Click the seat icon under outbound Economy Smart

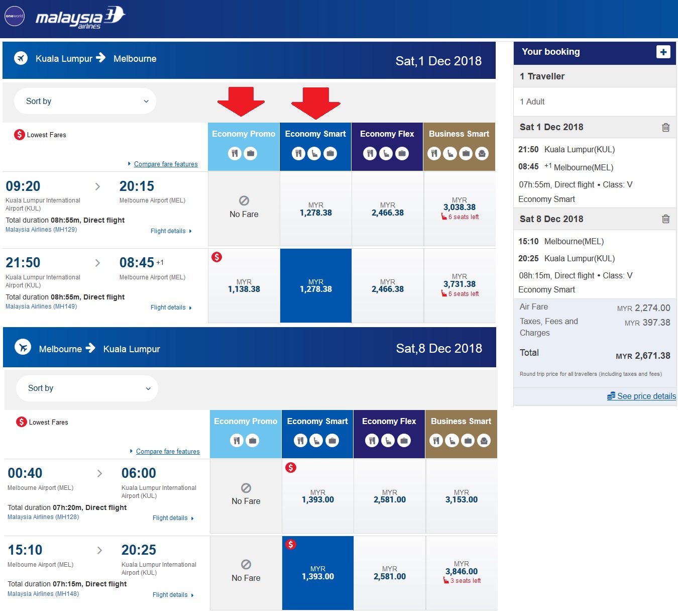314,154
